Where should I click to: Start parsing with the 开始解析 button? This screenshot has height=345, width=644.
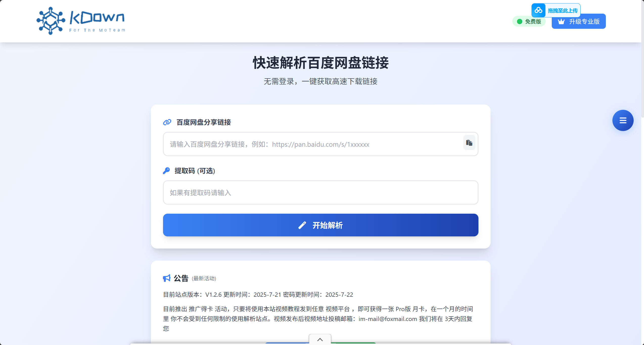pyautogui.click(x=320, y=225)
